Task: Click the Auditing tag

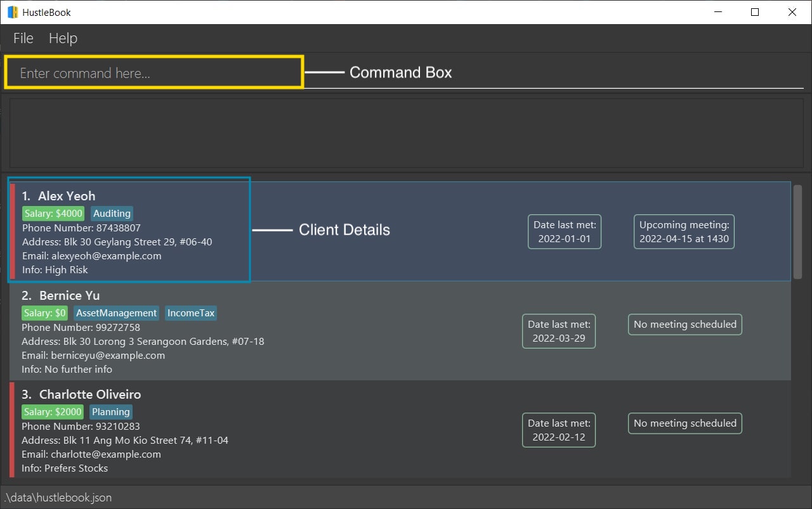Action: [x=112, y=214]
